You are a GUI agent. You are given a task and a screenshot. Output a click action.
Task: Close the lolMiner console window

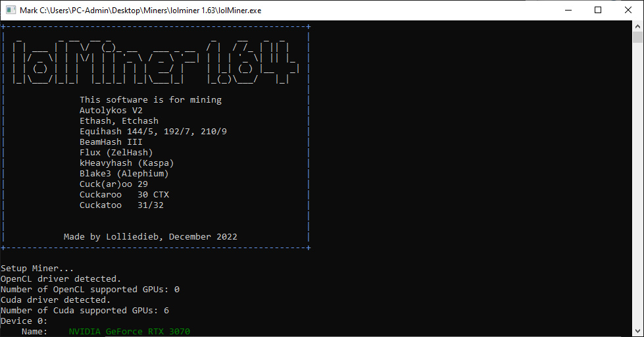point(628,10)
